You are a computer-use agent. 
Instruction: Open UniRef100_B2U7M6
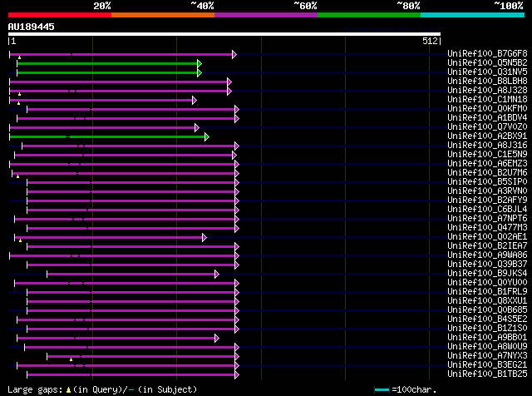point(487,172)
